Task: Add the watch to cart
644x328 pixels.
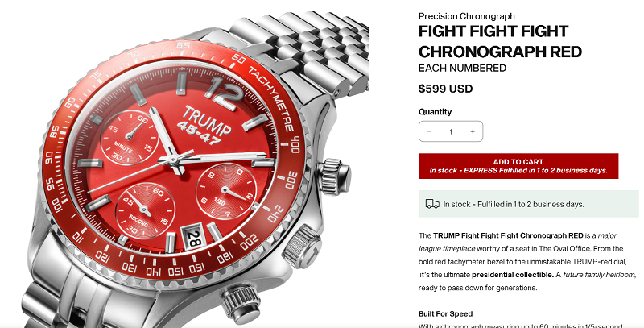Action: pos(518,166)
